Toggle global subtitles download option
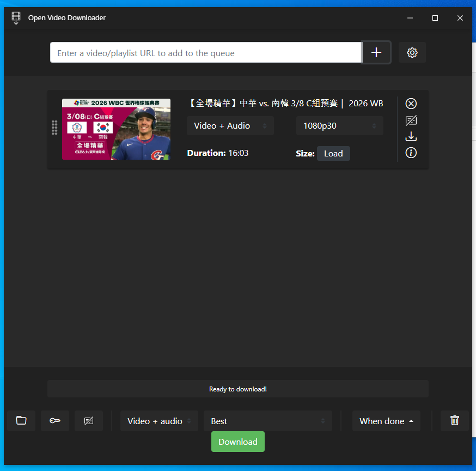 pos(88,420)
